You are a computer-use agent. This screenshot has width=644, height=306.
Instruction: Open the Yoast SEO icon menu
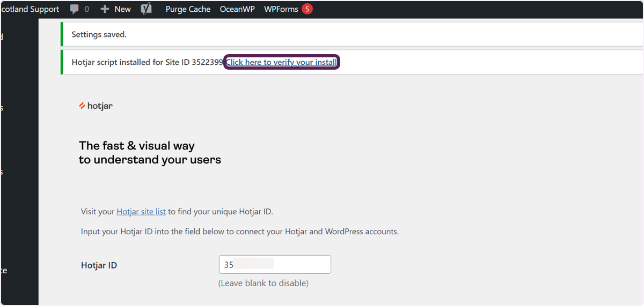click(145, 9)
